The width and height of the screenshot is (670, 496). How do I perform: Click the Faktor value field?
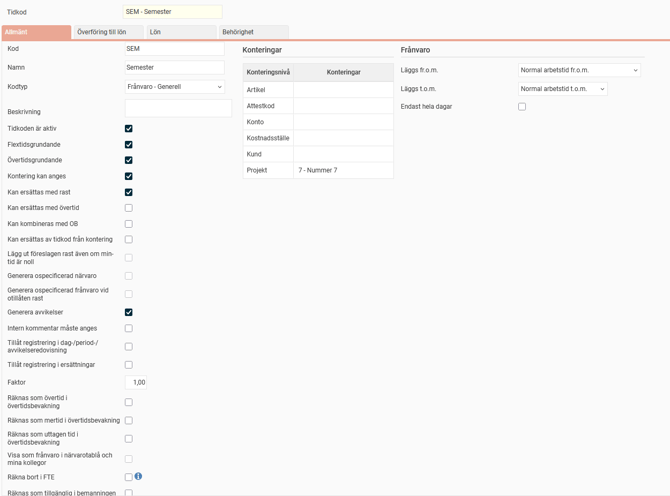(x=137, y=382)
